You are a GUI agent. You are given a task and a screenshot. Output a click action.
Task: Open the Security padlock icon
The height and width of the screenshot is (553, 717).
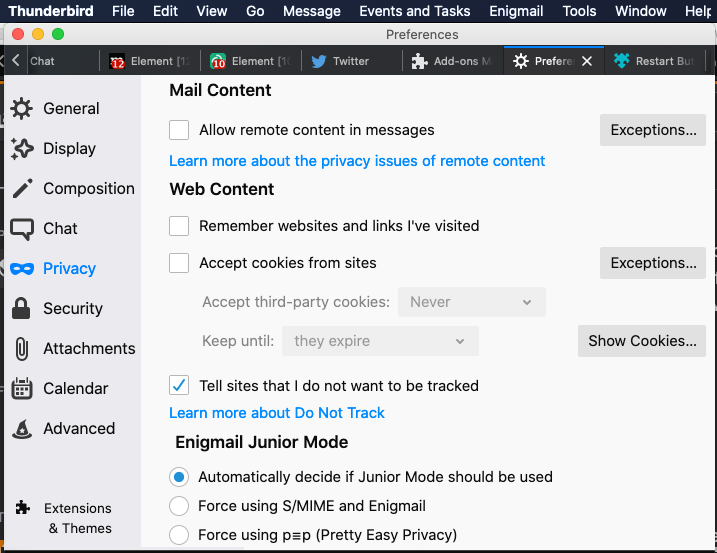[22, 308]
